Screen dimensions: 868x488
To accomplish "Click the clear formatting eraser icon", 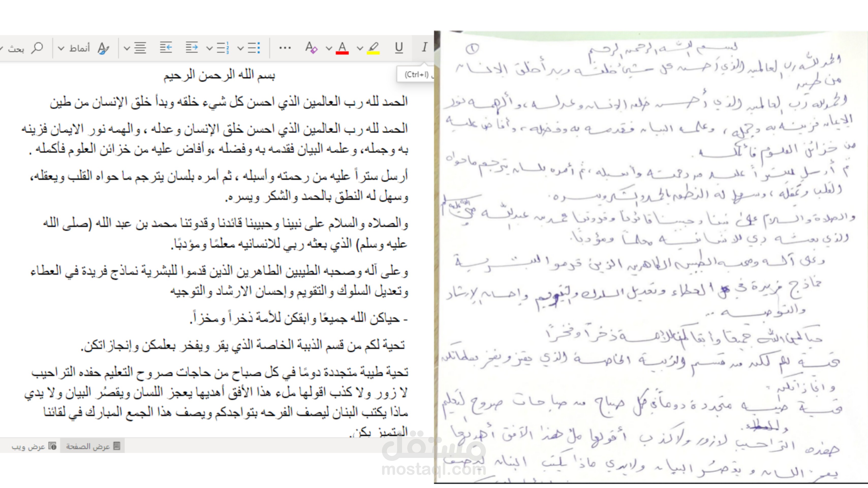I will [x=311, y=48].
